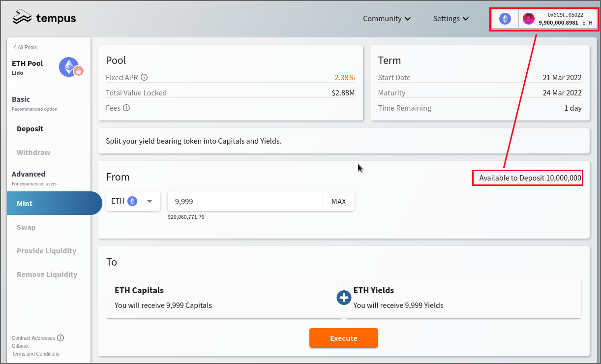Click the blue plus icon between Capitals and Yields
601x364 pixels.
[x=344, y=298]
